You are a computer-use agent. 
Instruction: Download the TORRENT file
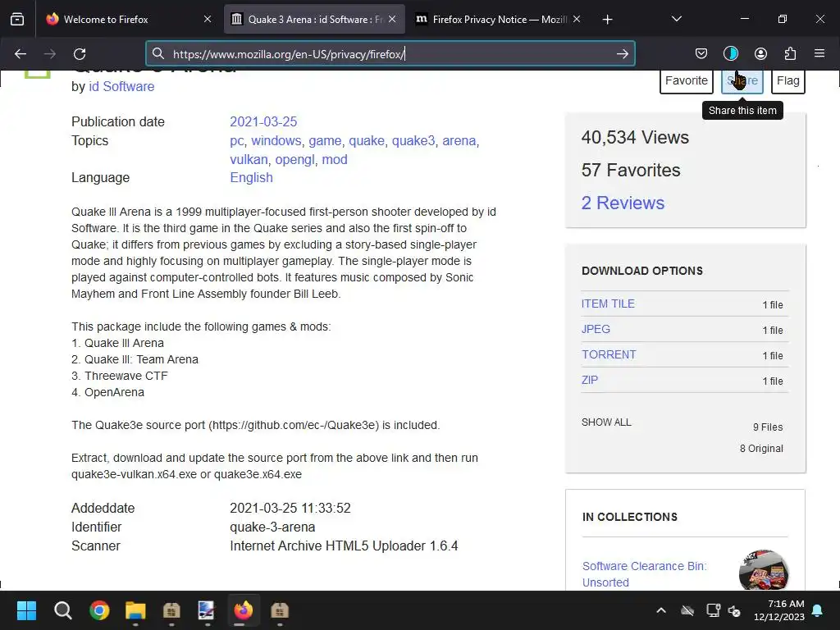(609, 354)
